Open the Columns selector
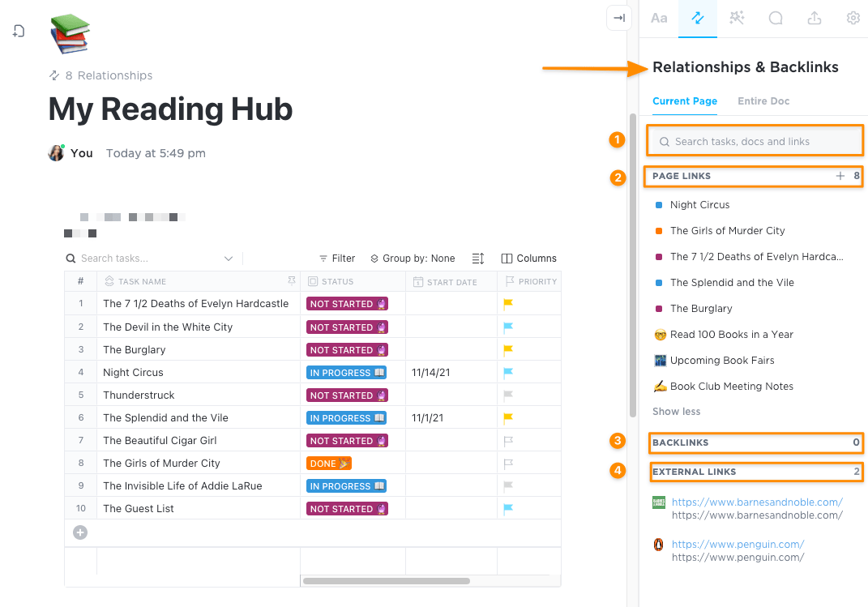 [x=529, y=259]
